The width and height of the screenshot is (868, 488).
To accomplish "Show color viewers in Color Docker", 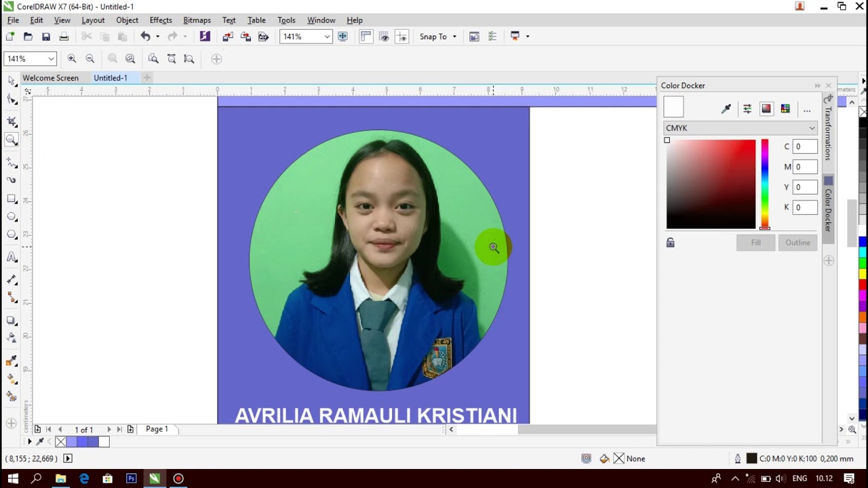I will coord(766,108).
